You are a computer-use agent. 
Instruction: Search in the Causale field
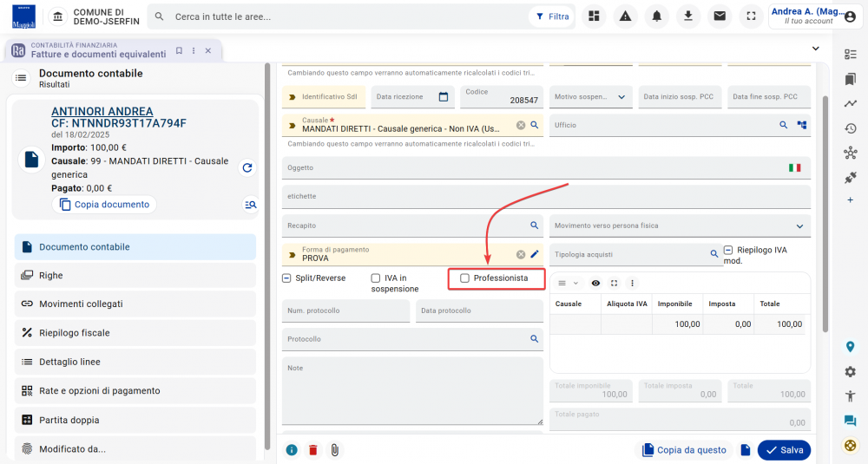534,125
